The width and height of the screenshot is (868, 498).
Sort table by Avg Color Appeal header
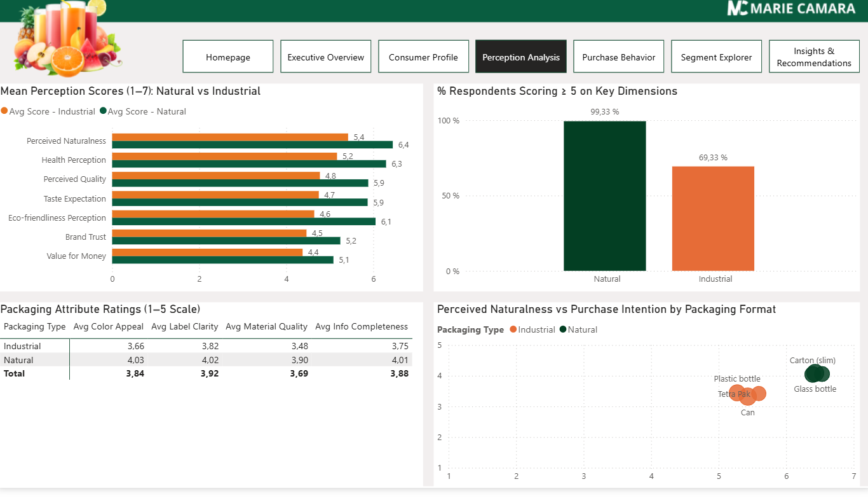107,327
